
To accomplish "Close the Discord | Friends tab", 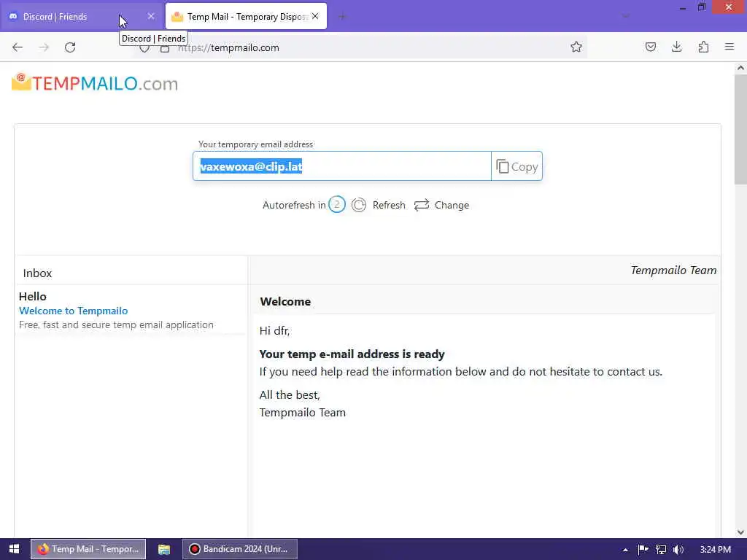I will tap(151, 17).
